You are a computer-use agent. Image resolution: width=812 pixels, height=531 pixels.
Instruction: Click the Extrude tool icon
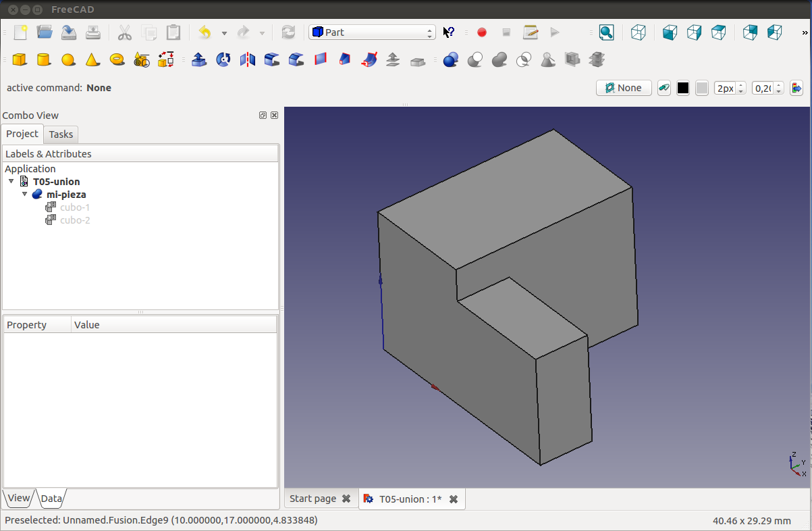pyautogui.click(x=199, y=60)
